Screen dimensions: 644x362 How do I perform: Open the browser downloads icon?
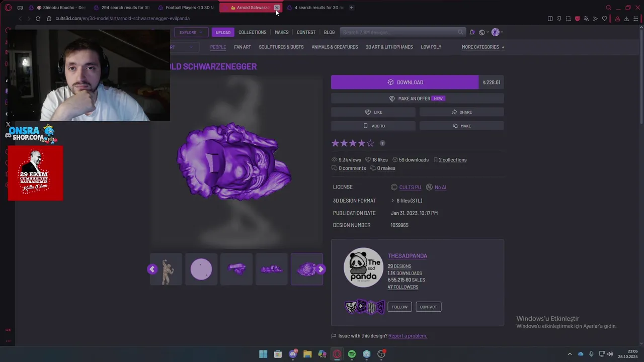626,19
